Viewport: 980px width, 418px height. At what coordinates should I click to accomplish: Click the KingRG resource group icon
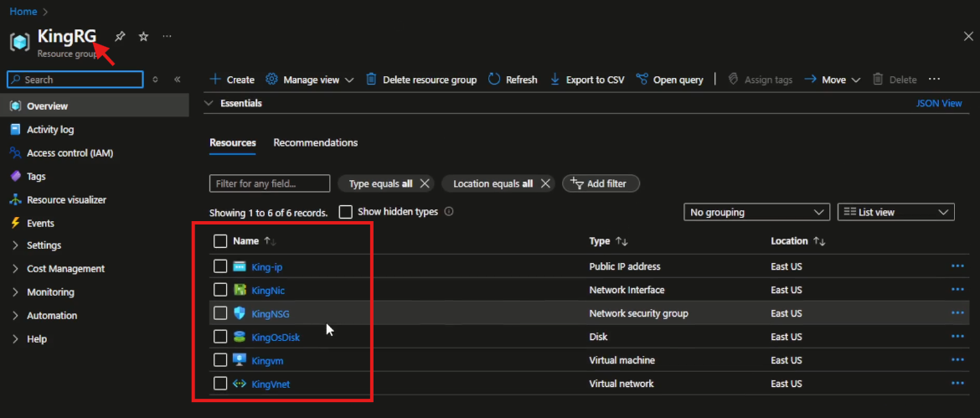[x=20, y=42]
